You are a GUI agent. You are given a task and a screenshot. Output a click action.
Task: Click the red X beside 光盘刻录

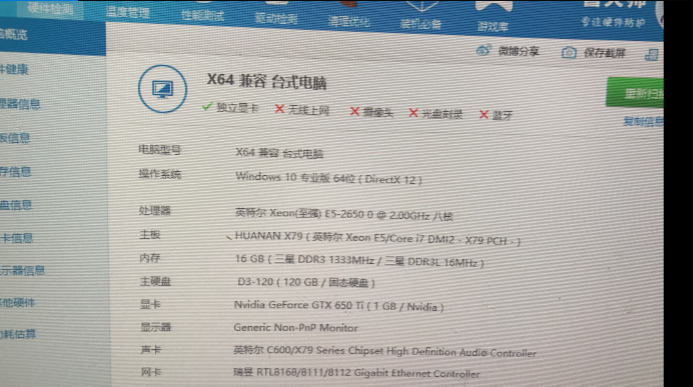413,113
